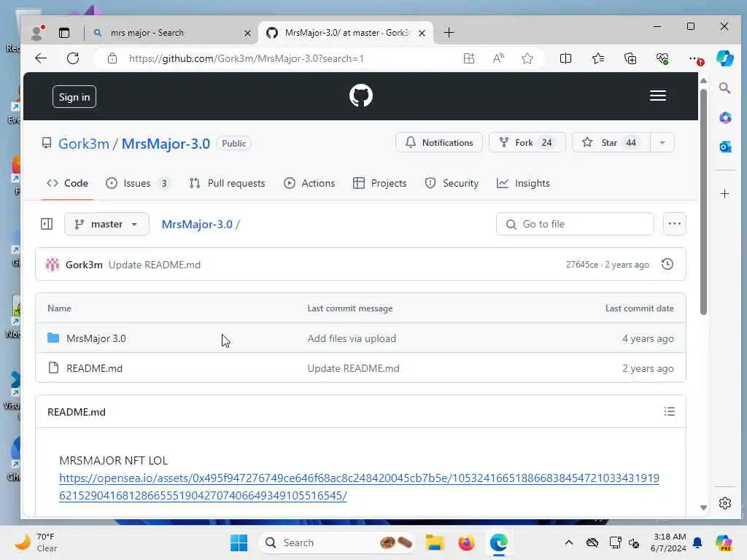Viewport: 747px width, 560px height.
Task: Open MrsMajor-3.0 breadcrumb link
Action: 197,224
